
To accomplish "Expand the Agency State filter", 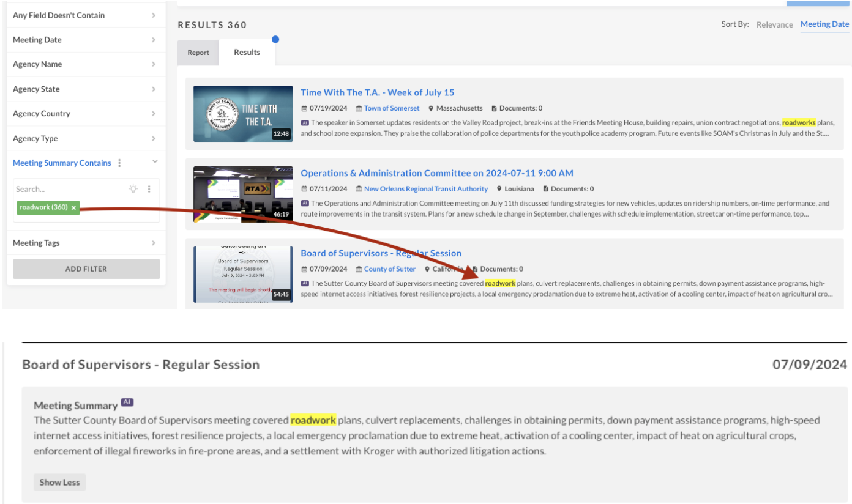I will [86, 89].
